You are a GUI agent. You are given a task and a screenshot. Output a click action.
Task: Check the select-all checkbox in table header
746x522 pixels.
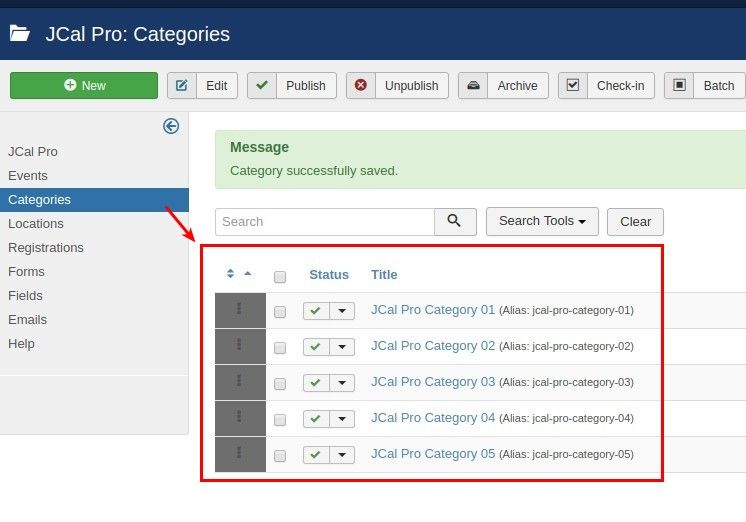[x=280, y=276]
